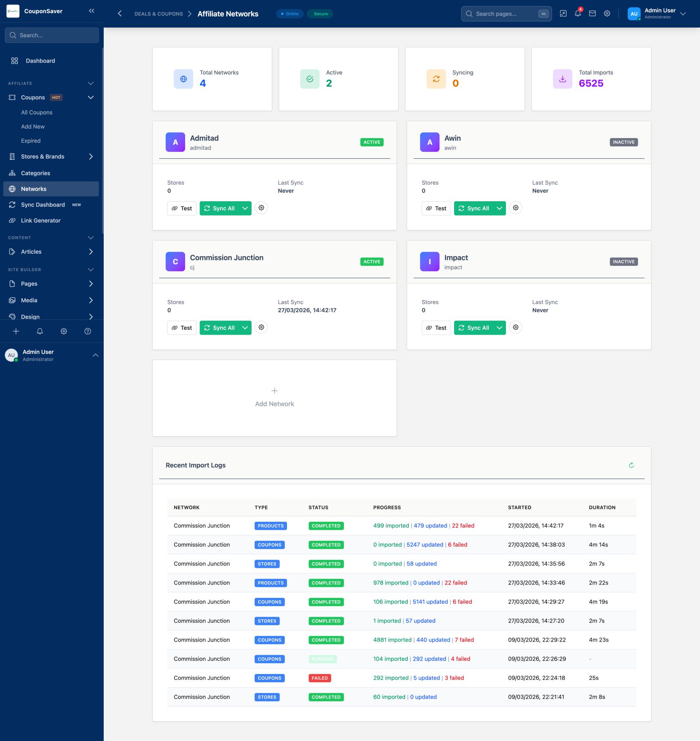Image resolution: width=700 pixels, height=741 pixels.
Task: Open Admitad network settings gear
Action: (x=261, y=208)
